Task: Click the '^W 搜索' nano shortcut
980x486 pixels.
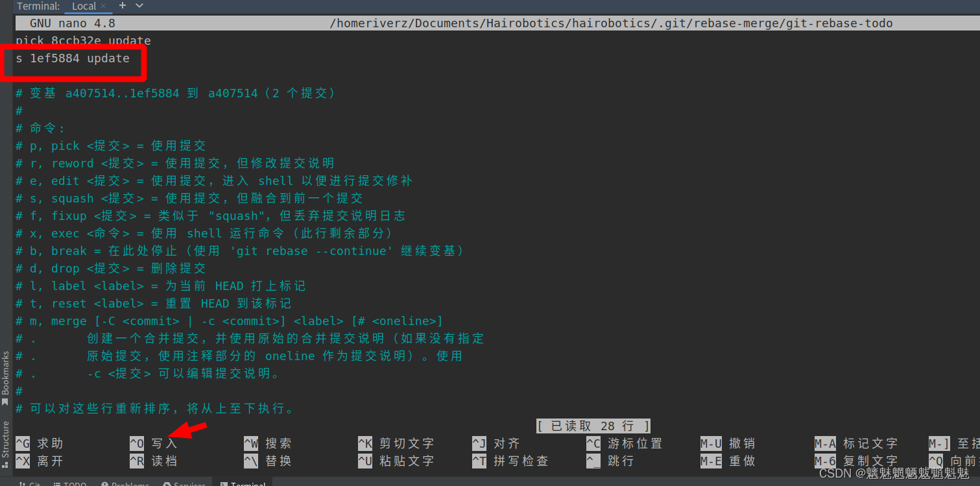Action: [x=268, y=444]
